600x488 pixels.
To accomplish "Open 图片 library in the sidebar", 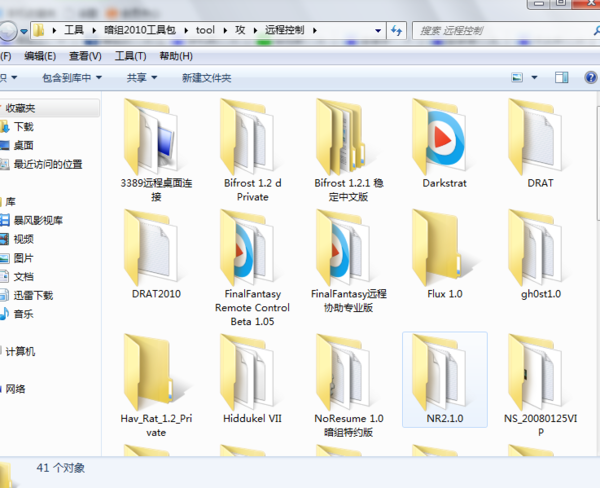I will [23, 258].
